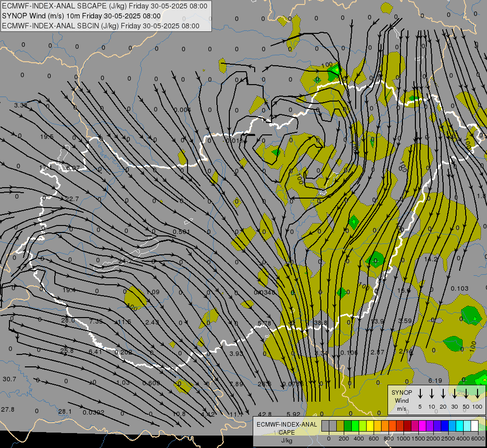This screenshot has height=448, width=487.
Task: Click the map value 6.41
Action: coord(96,351)
